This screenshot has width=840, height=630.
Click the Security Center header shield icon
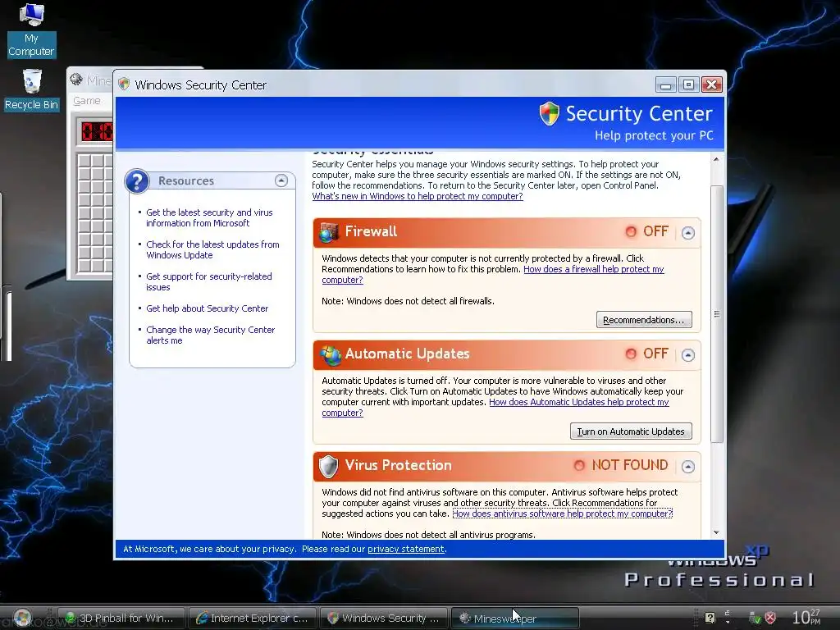549,113
